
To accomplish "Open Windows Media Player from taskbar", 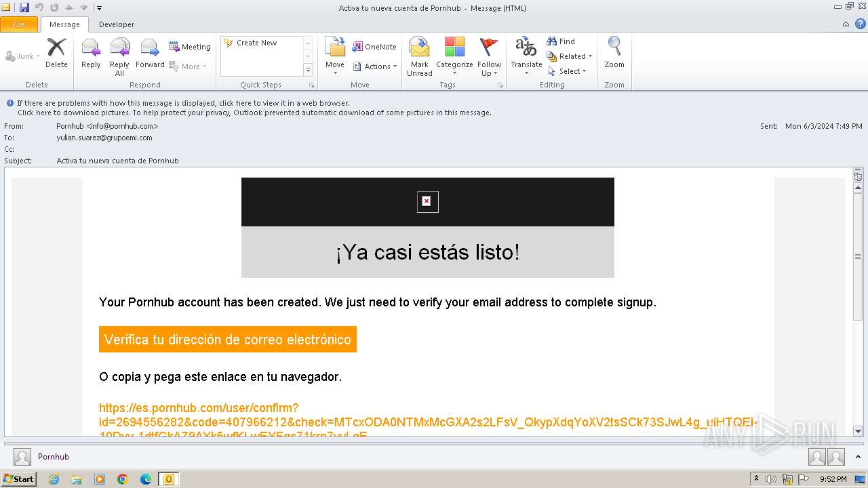I will (100, 479).
